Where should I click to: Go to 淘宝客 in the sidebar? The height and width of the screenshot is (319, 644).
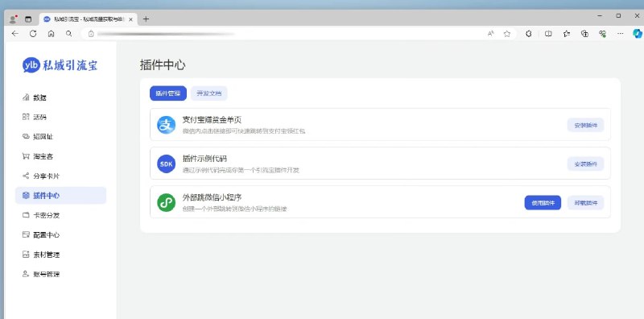(38, 156)
